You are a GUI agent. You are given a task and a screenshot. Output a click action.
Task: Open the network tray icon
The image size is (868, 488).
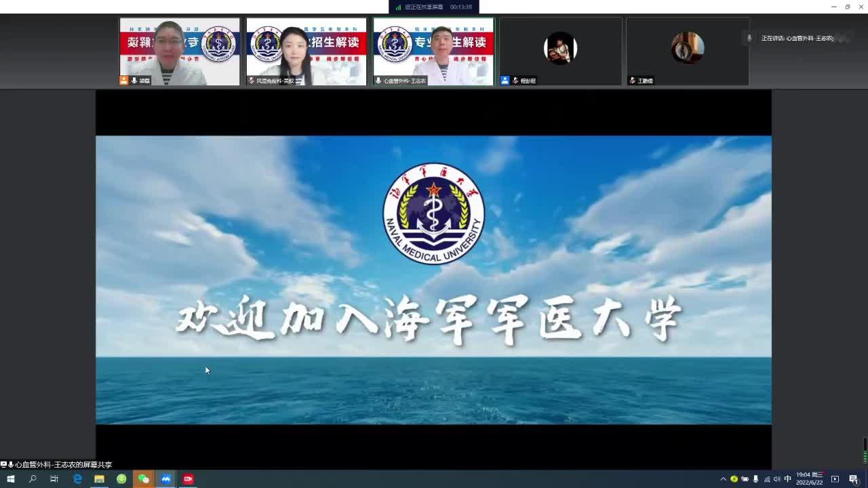coord(766,479)
